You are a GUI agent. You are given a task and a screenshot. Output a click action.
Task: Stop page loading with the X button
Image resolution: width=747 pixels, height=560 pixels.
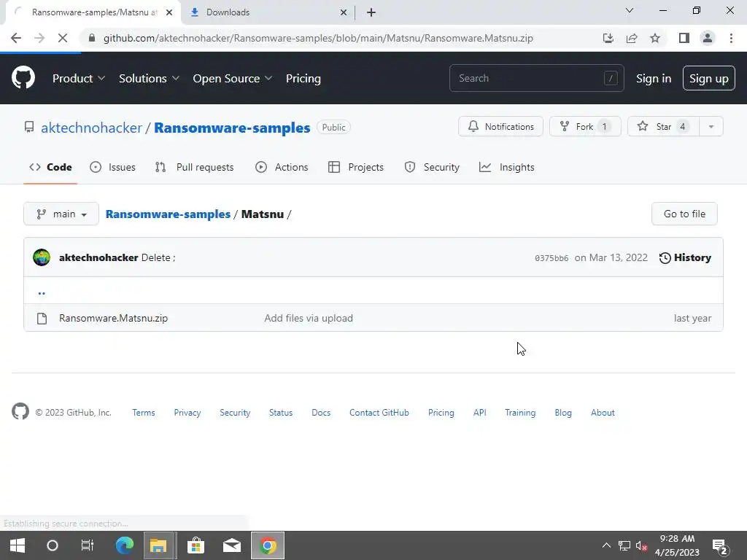coord(63,38)
